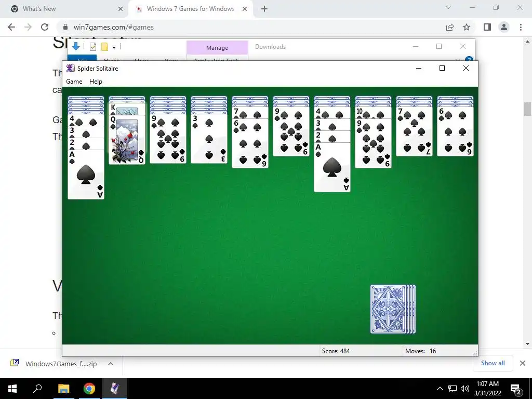The image size is (532, 399).
Task: Bookmark this page with the star icon
Action: [467, 27]
